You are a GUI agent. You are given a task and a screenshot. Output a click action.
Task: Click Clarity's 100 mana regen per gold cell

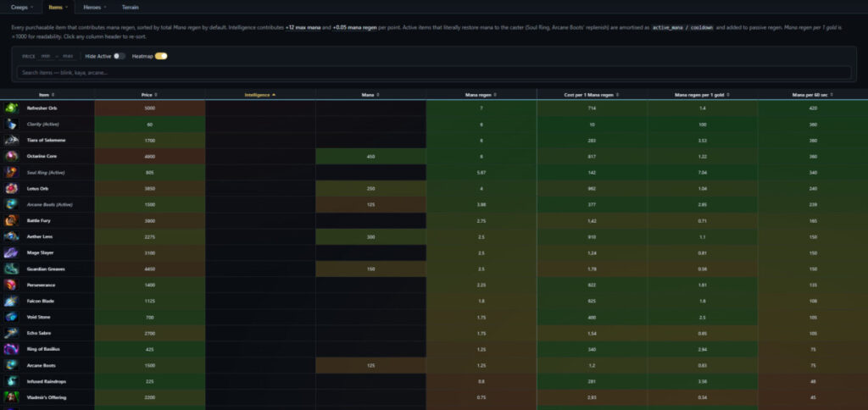tap(703, 124)
